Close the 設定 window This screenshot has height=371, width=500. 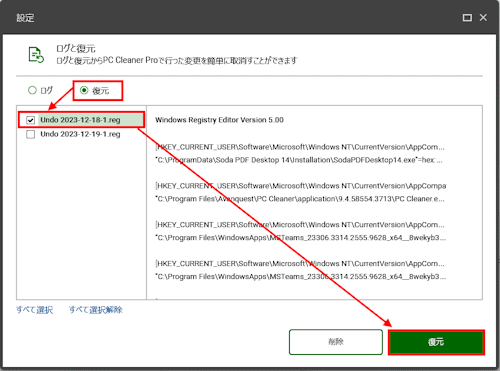[483, 18]
